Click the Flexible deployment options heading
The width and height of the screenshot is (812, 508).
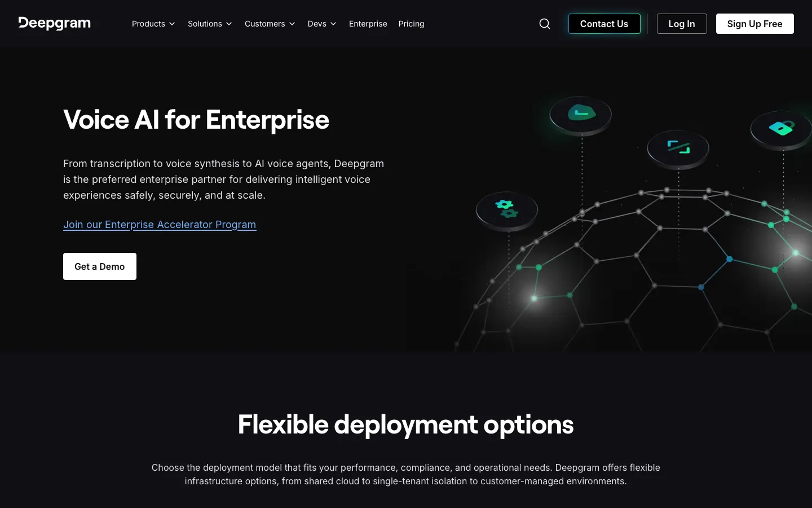[406, 424]
